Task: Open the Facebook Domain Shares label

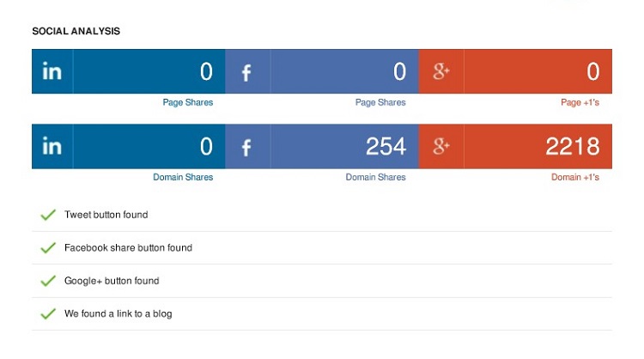Action: click(375, 177)
